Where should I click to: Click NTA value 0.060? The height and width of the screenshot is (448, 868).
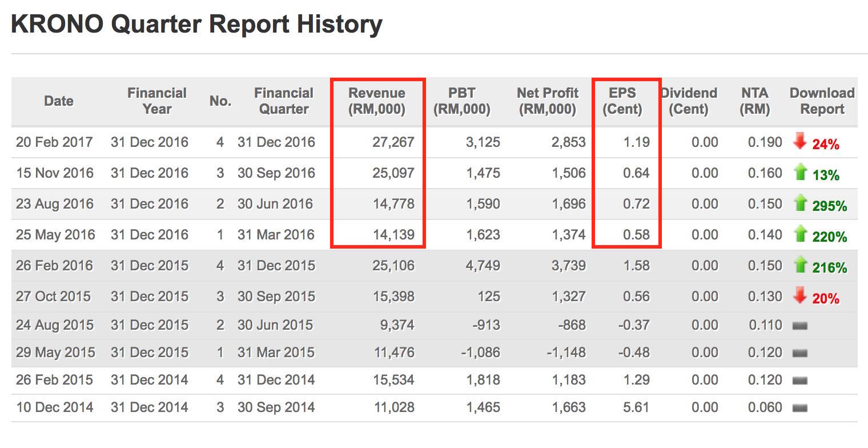point(765,407)
